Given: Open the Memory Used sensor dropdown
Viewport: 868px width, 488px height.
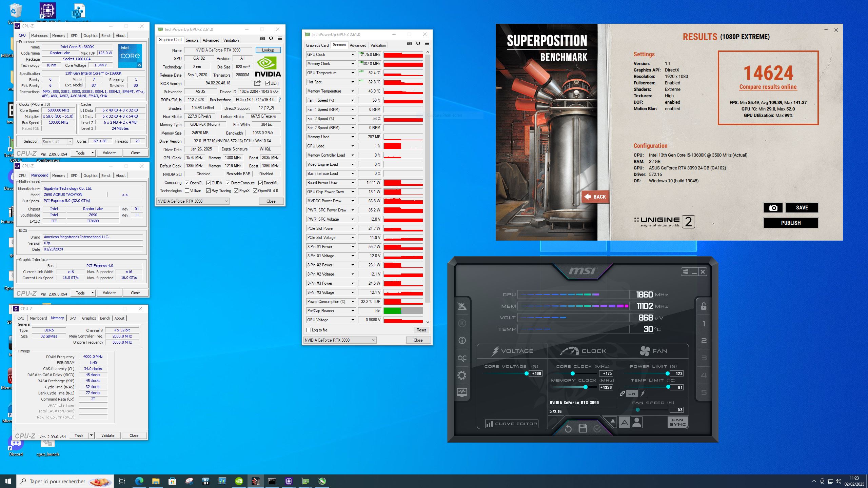Looking at the screenshot, I should [352, 137].
